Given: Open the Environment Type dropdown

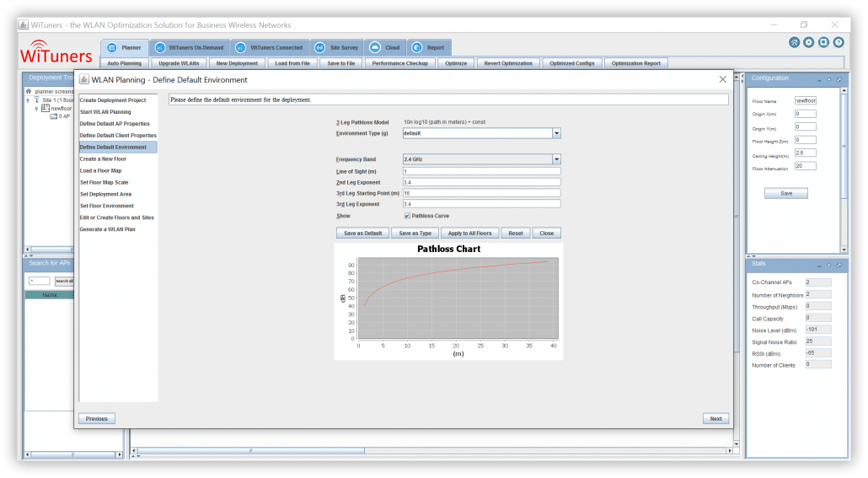Looking at the screenshot, I should click(x=556, y=133).
